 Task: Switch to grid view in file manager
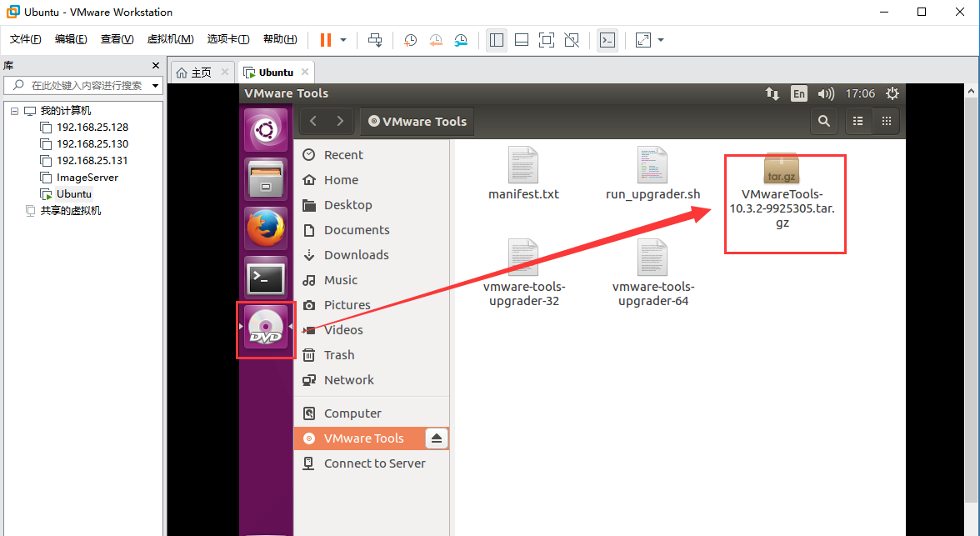click(x=887, y=122)
